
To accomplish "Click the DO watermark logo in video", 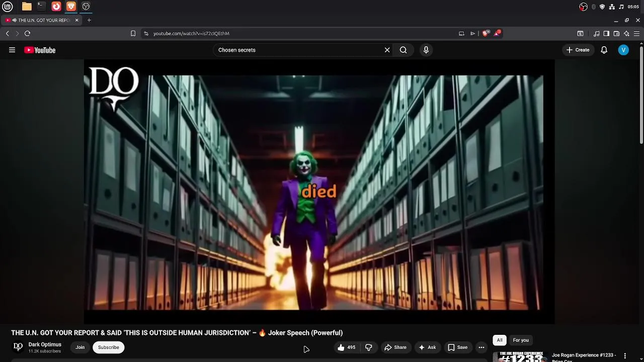I will (x=114, y=88).
